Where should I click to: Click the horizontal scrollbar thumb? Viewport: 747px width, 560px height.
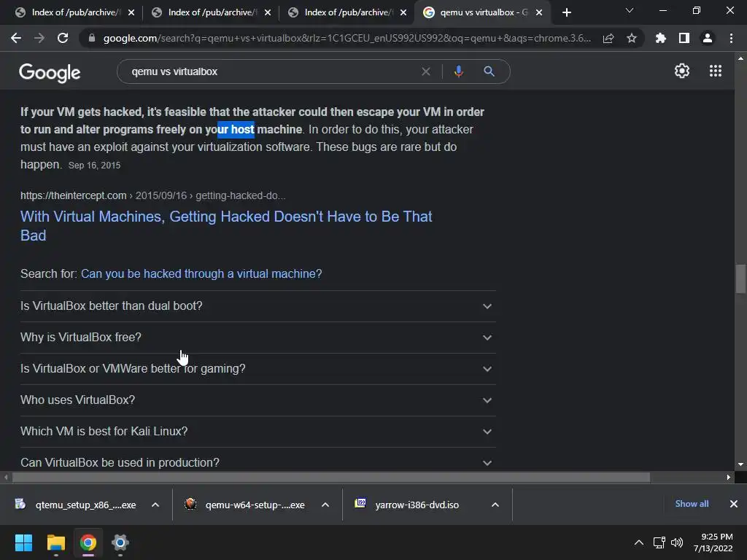pos(331,477)
